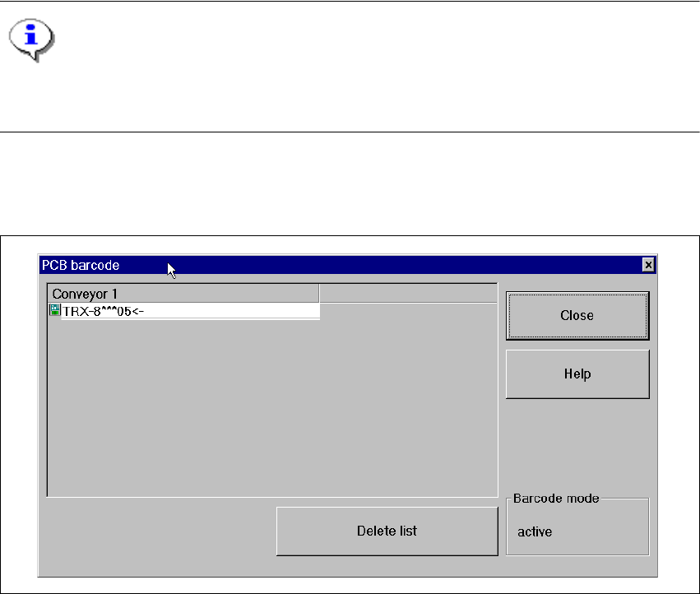Image resolution: width=700 pixels, height=594 pixels.
Task: Select the TRX-8***05<- barcode entry
Action: (x=184, y=311)
